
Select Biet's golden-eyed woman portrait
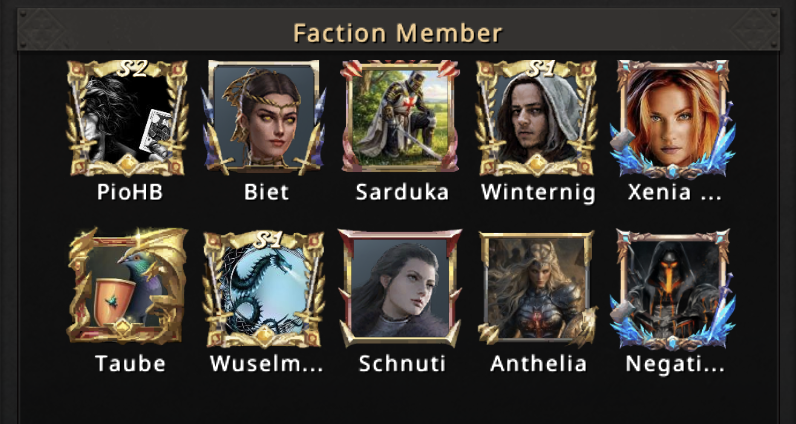pyautogui.click(x=264, y=118)
